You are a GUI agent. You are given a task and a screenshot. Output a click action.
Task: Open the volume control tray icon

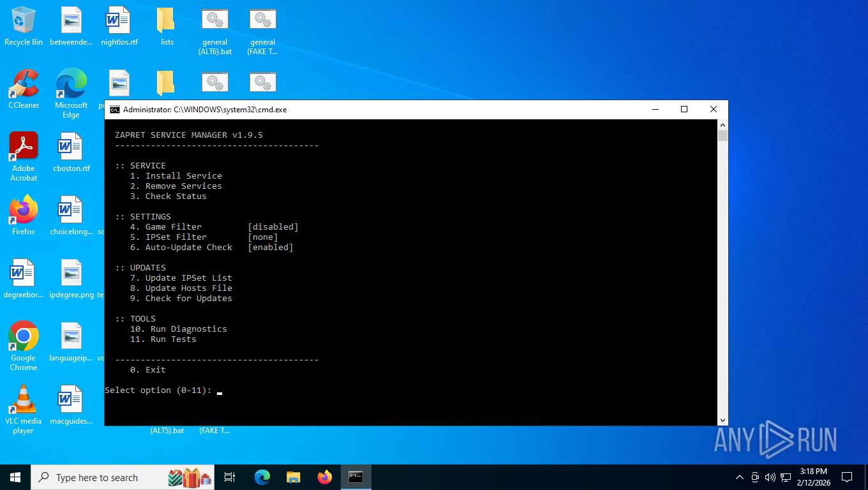pos(770,477)
